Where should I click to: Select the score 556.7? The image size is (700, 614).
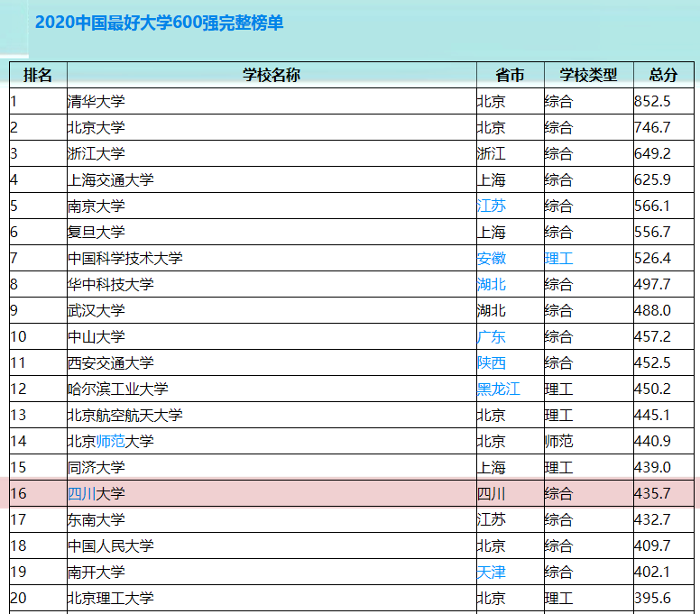coord(652,233)
